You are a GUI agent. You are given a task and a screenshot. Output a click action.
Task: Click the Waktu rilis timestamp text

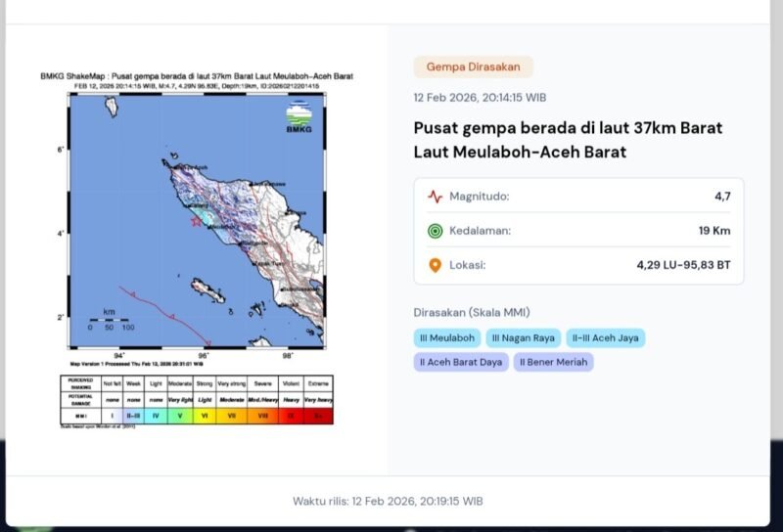[388, 501]
